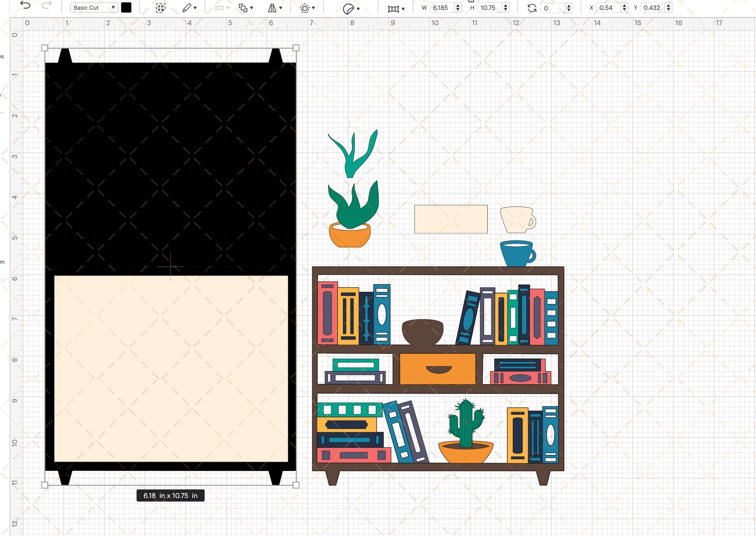756x536 pixels.
Task: Click the Y position field 0.432
Action: (653, 8)
